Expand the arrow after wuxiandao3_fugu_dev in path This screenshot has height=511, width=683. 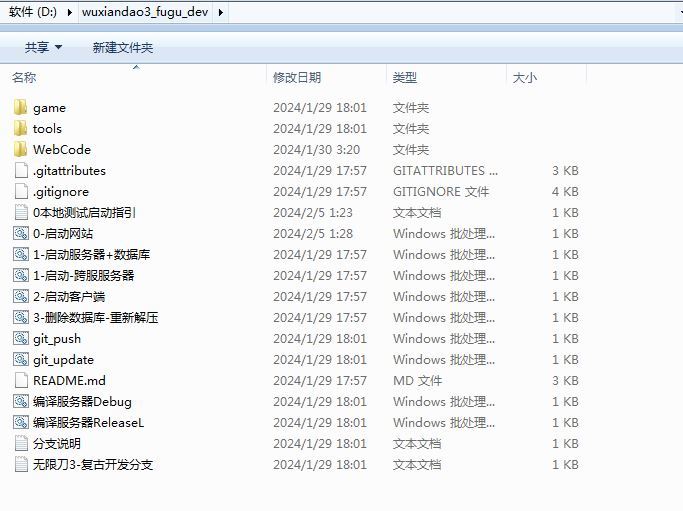tap(221, 12)
